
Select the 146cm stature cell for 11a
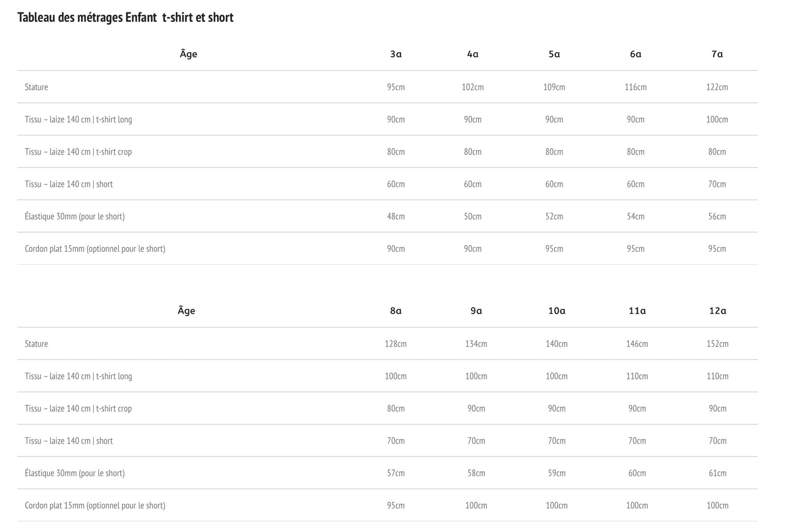coord(637,344)
